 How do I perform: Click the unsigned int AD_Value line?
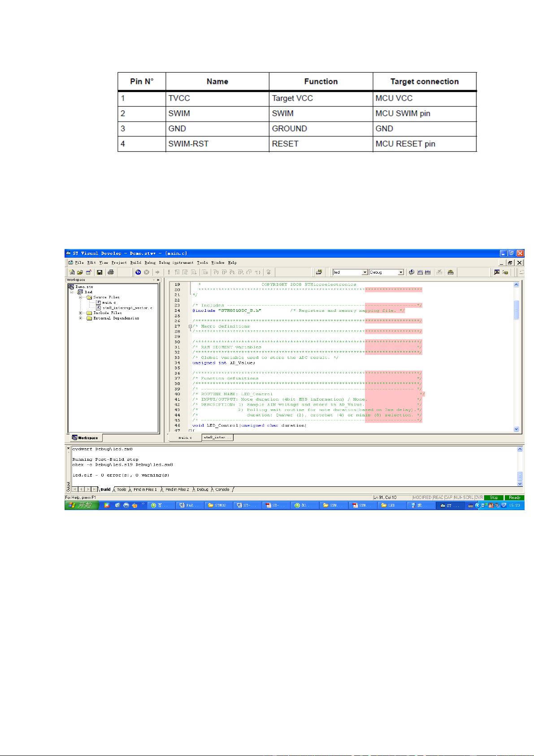pyautogui.click(x=224, y=363)
